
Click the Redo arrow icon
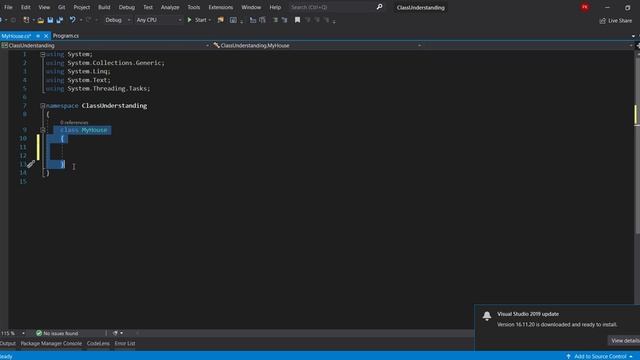pyautogui.click(x=88, y=20)
